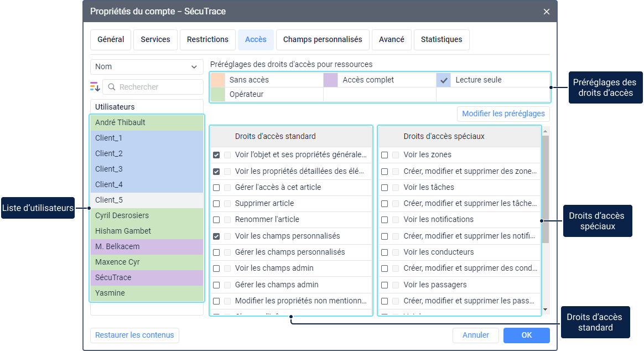The height and width of the screenshot is (351, 644).
Task: Click Modifier les préréglages button
Action: point(503,114)
